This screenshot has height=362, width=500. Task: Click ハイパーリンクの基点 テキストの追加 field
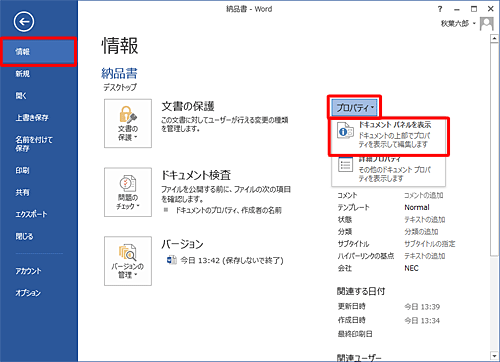point(425,256)
